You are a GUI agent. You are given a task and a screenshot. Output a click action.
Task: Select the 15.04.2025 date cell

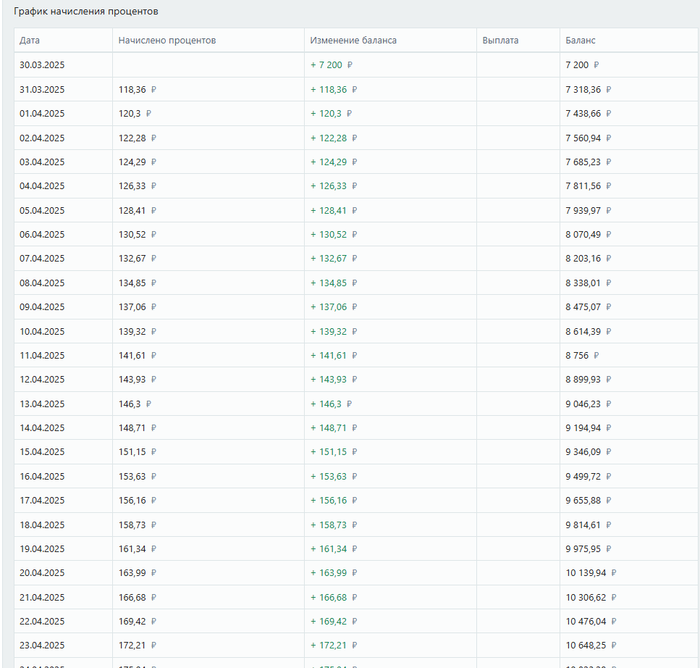click(x=42, y=452)
